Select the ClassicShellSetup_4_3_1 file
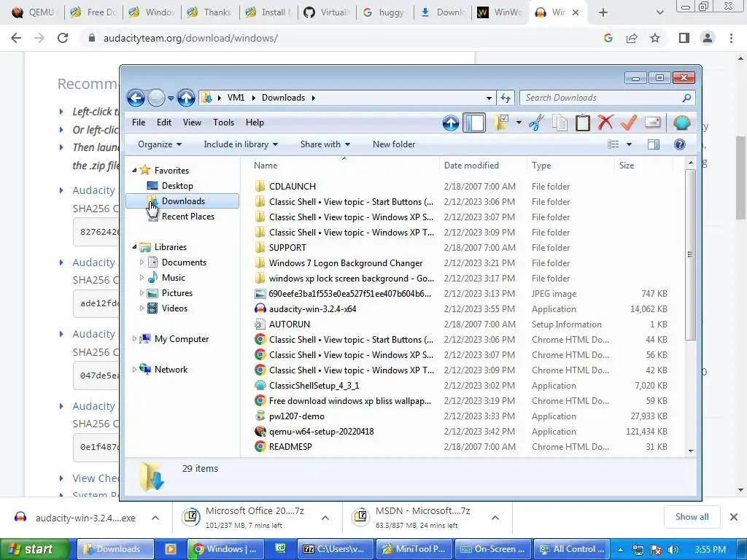 click(314, 386)
